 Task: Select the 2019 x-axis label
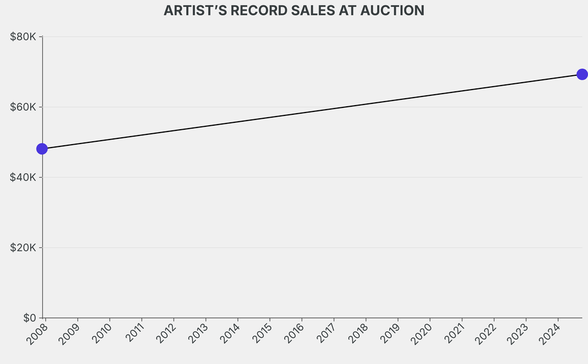coord(389,334)
